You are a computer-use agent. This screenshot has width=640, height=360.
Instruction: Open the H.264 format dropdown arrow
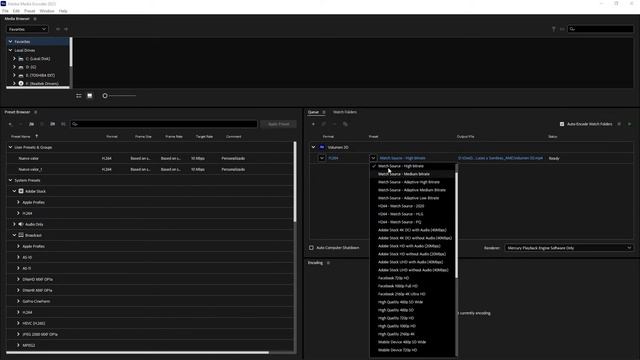(322, 158)
